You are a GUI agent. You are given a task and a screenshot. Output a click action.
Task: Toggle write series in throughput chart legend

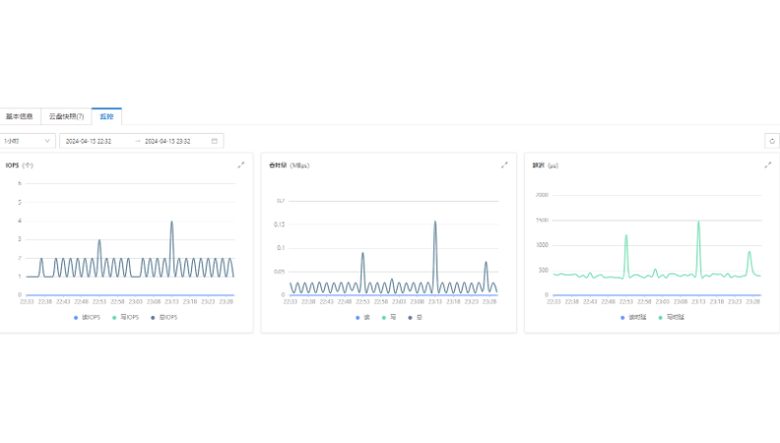pos(389,317)
